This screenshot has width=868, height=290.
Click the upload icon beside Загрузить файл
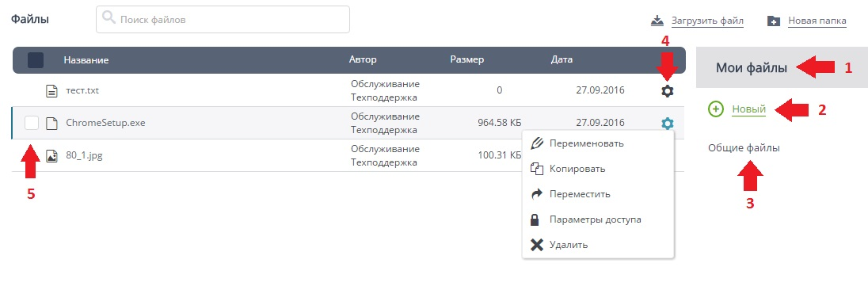[657, 21]
